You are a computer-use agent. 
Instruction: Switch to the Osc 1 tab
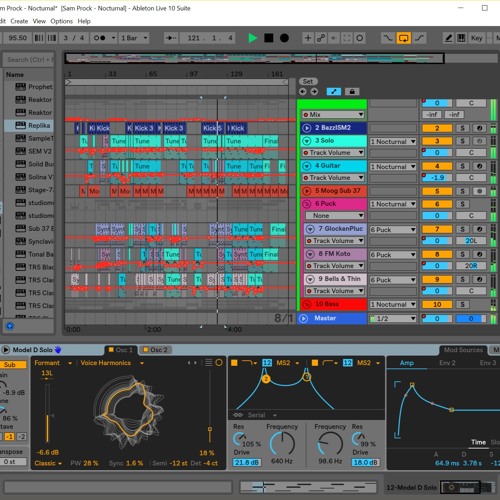click(121, 350)
